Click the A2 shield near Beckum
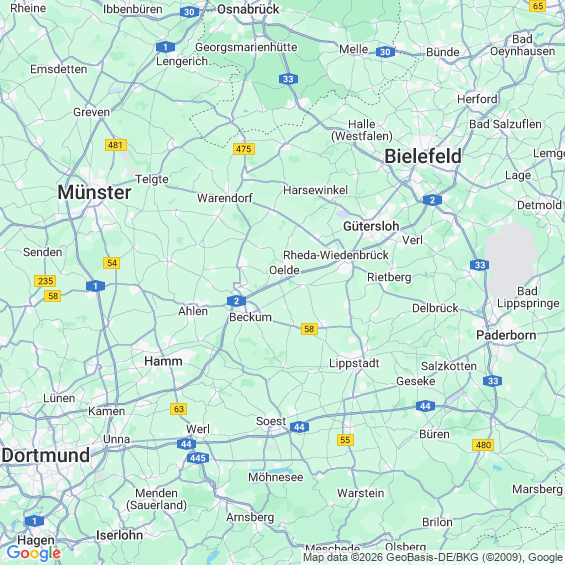 236,301
